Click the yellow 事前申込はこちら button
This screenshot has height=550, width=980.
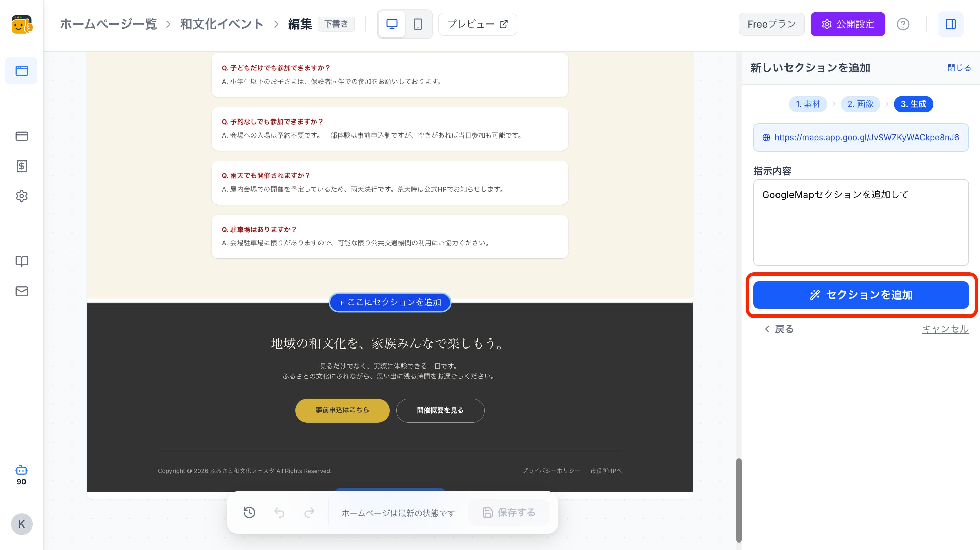(342, 410)
